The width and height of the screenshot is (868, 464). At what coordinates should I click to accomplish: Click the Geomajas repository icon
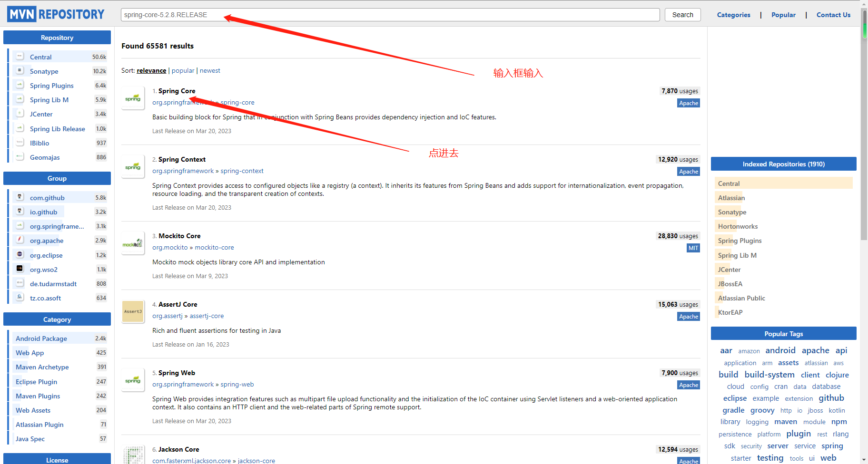tap(20, 157)
